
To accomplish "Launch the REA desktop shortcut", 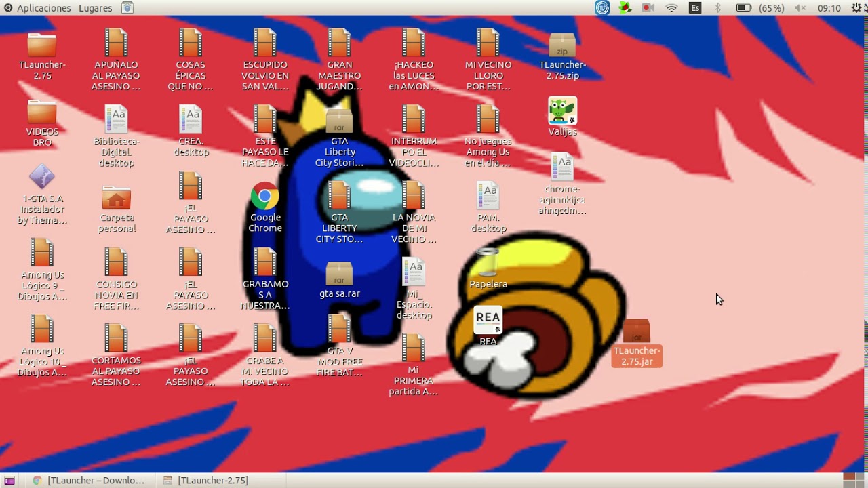I will click(x=488, y=321).
